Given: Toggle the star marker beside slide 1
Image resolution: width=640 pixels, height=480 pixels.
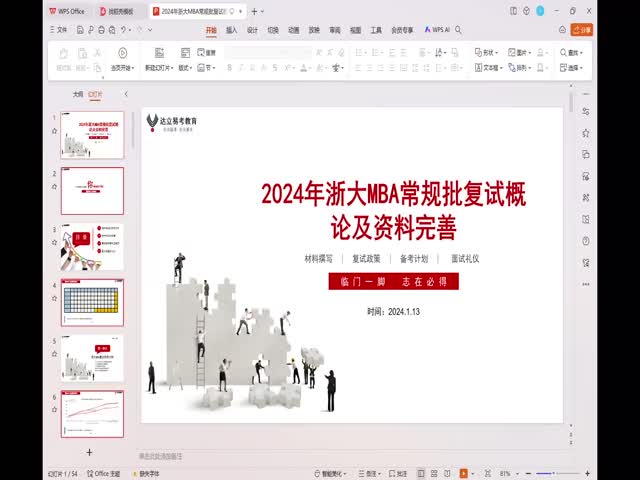Looking at the screenshot, I should click(x=54, y=131).
